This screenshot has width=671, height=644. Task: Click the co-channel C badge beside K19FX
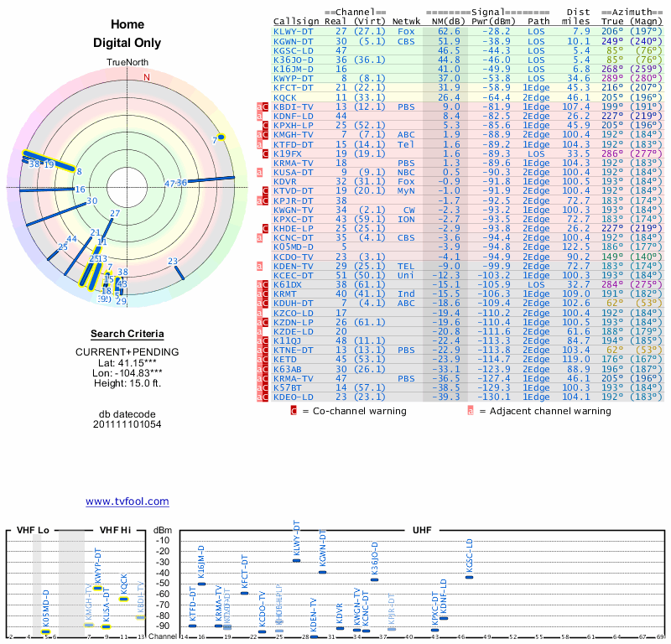point(265,154)
